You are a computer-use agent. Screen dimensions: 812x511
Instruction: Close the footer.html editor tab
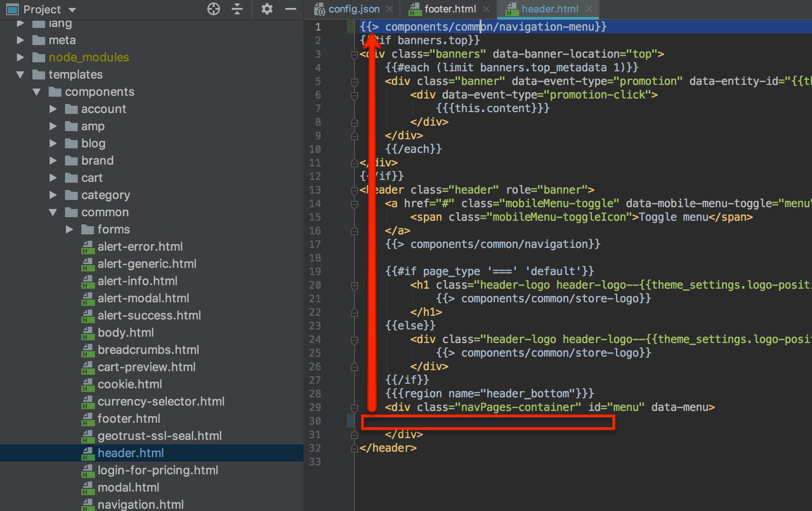[486, 9]
